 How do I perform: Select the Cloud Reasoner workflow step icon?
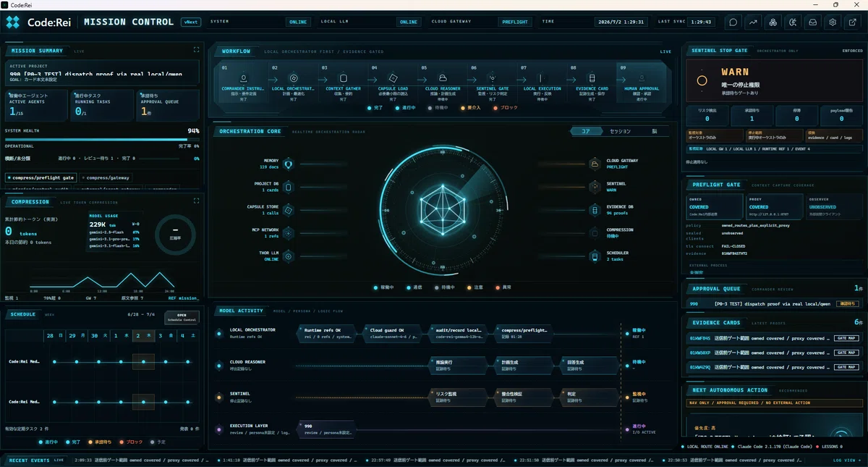point(443,78)
